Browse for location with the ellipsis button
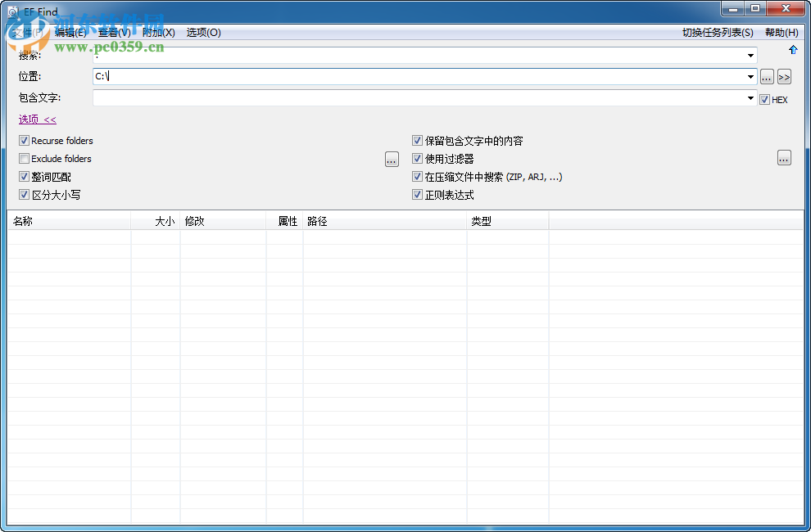The height and width of the screenshot is (532, 811). (x=767, y=77)
